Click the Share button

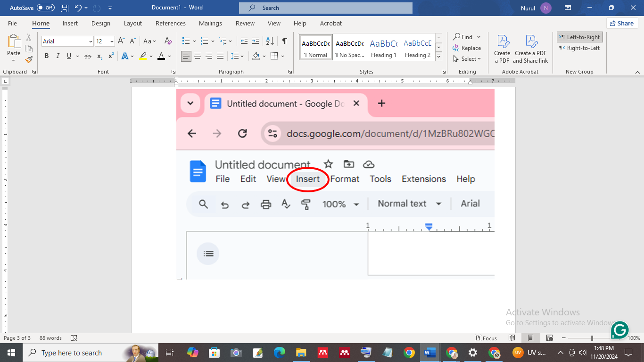(x=622, y=23)
